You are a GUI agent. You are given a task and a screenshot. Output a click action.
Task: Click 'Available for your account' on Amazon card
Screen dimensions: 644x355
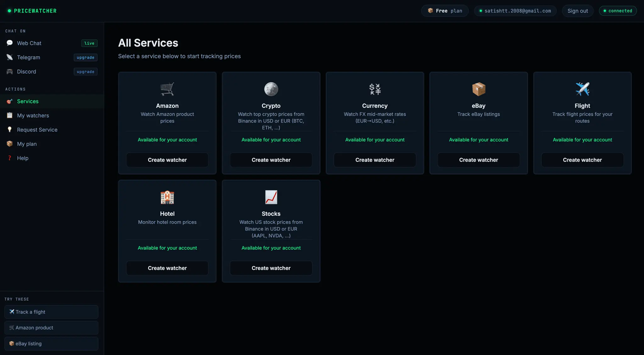[167, 140]
